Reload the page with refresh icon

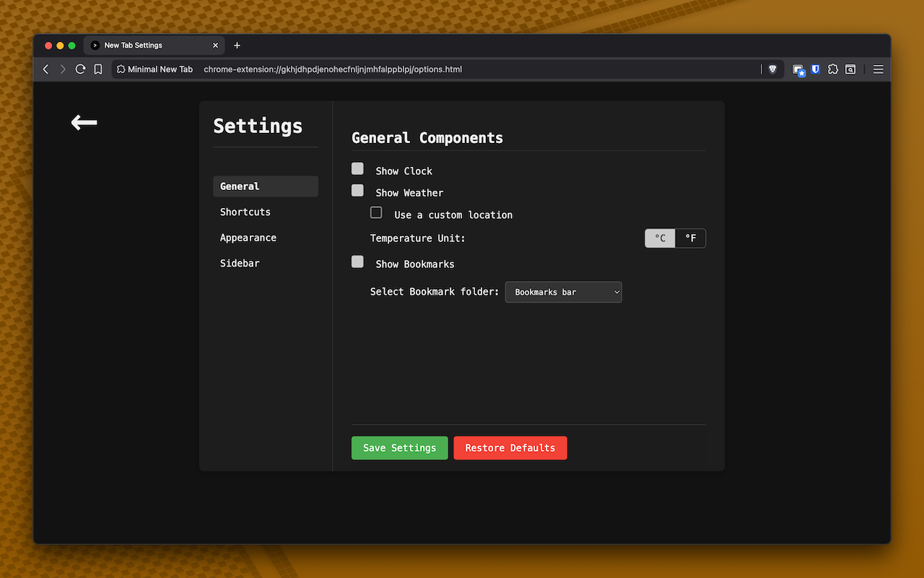tap(80, 69)
